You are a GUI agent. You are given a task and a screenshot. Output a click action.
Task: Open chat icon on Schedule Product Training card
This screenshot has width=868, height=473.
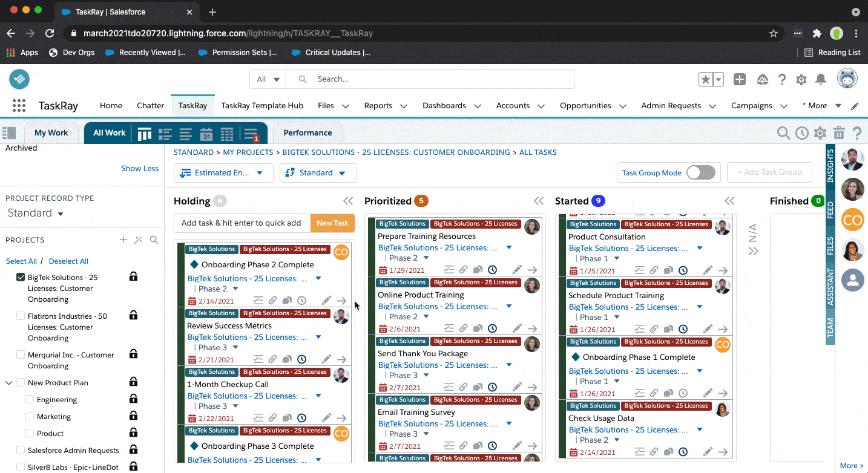[668, 330]
